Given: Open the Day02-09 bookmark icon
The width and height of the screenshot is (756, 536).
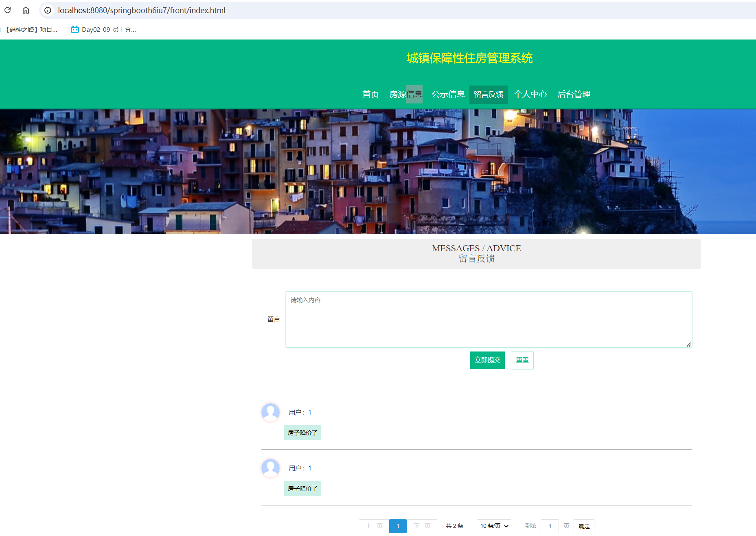Looking at the screenshot, I should click(75, 29).
